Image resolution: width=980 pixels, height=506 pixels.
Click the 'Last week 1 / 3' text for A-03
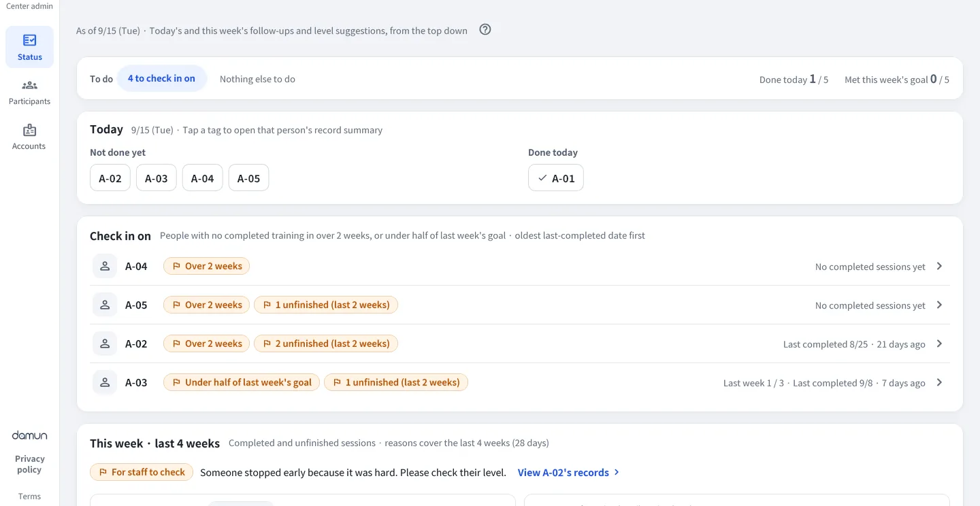pyautogui.click(x=753, y=383)
